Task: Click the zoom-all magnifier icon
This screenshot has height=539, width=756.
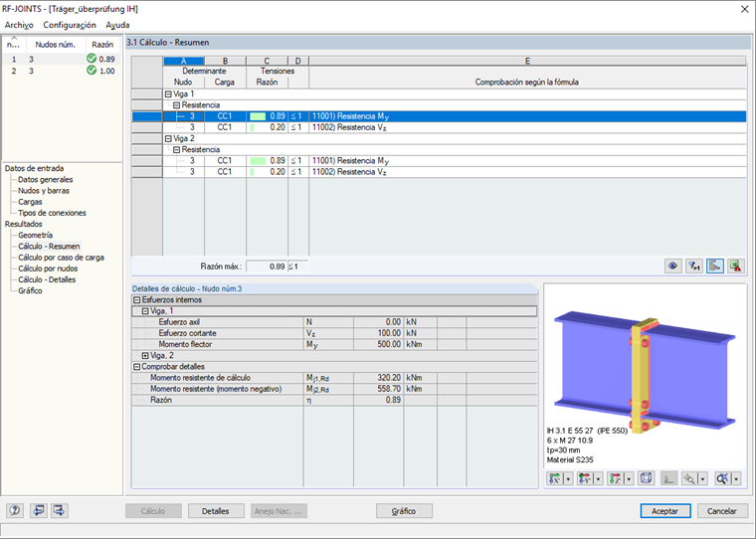Action: click(723, 478)
